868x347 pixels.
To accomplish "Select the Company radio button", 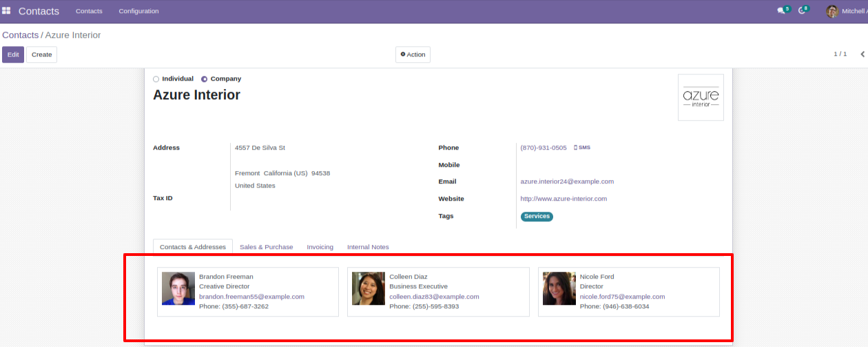I will coord(204,79).
